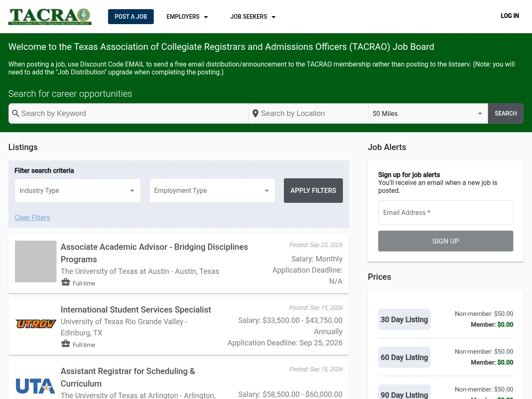The height and width of the screenshot is (399, 532).
Task: Click 'Salary: $33,500.00 - $43,750.00' text
Action: 290,320
